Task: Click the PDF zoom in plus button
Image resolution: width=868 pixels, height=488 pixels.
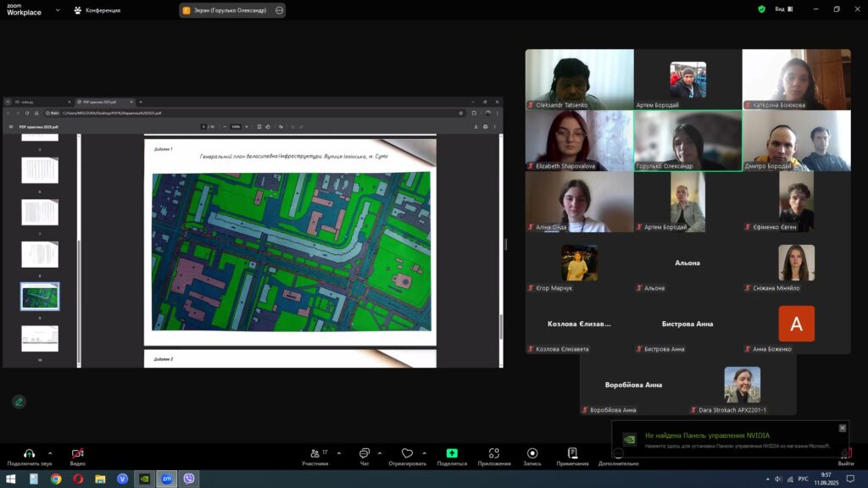Action: (x=247, y=127)
